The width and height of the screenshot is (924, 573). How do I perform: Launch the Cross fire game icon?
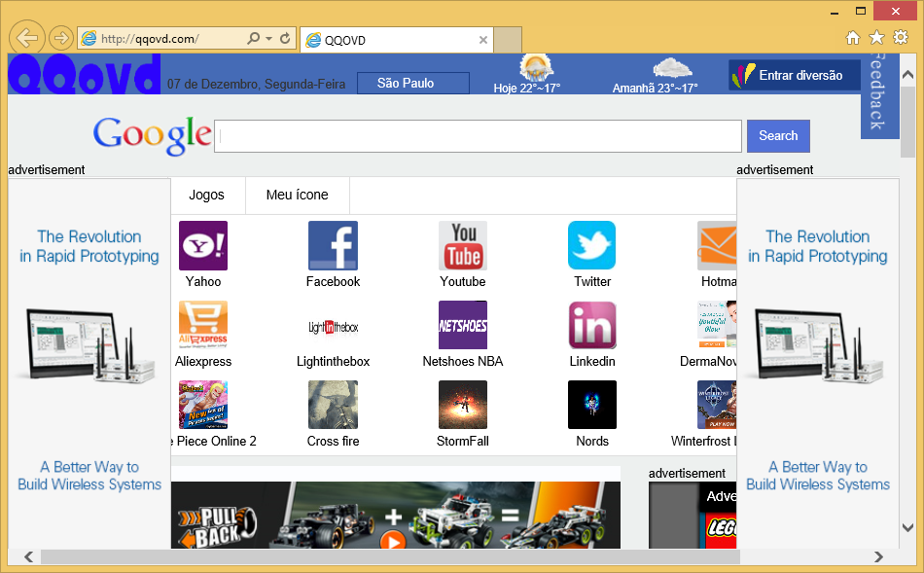(x=333, y=405)
